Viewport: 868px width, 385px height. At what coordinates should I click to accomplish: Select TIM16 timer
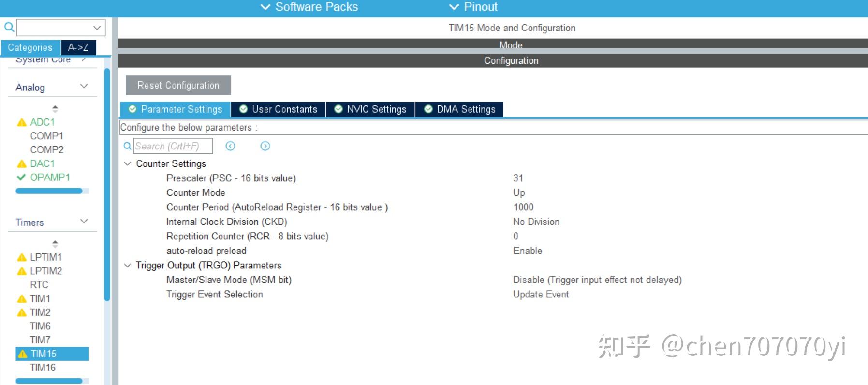coord(43,367)
